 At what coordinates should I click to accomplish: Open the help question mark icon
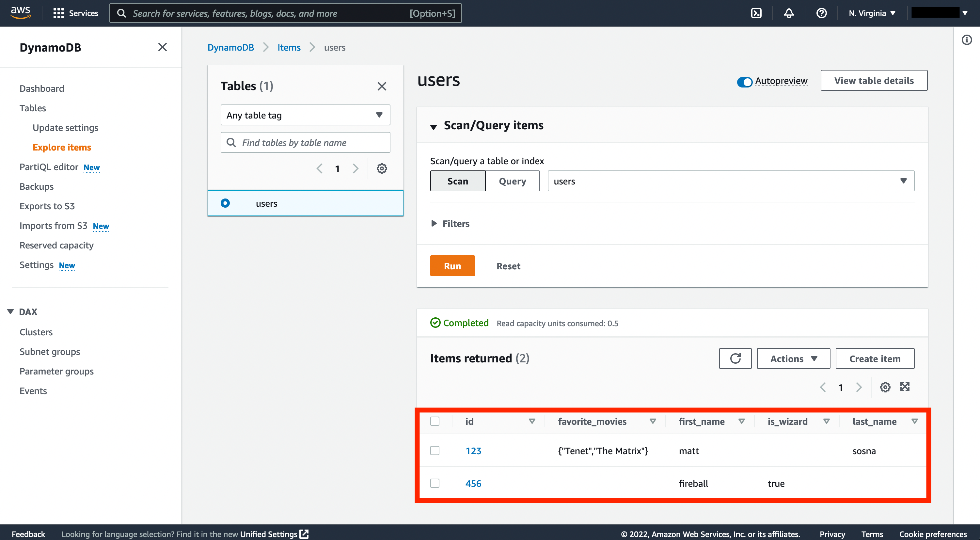click(821, 13)
